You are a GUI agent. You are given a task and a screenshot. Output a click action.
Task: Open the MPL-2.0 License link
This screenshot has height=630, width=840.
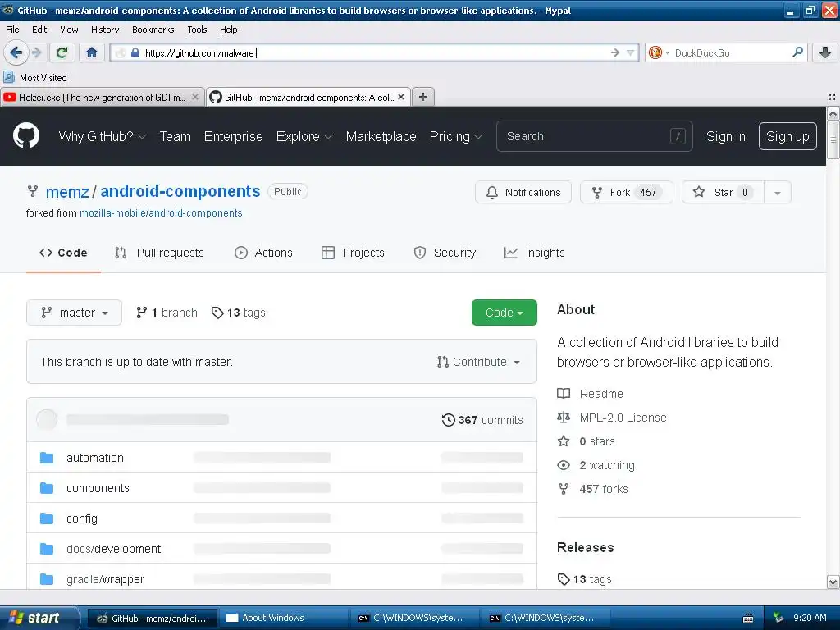click(612, 418)
